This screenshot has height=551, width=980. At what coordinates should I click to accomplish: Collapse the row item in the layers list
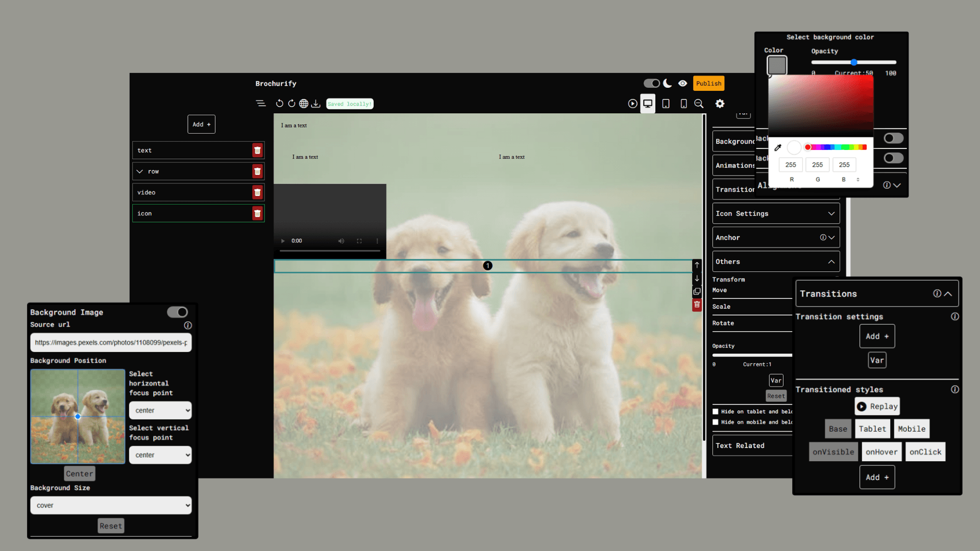(x=140, y=171)
